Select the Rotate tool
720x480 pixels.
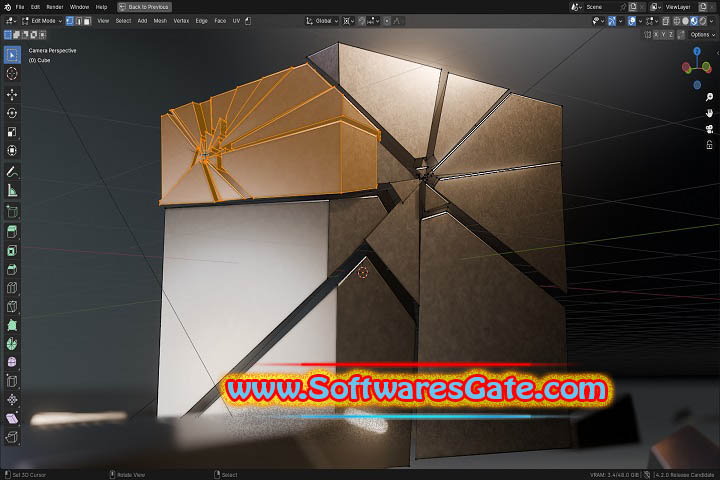pos(12,113)
